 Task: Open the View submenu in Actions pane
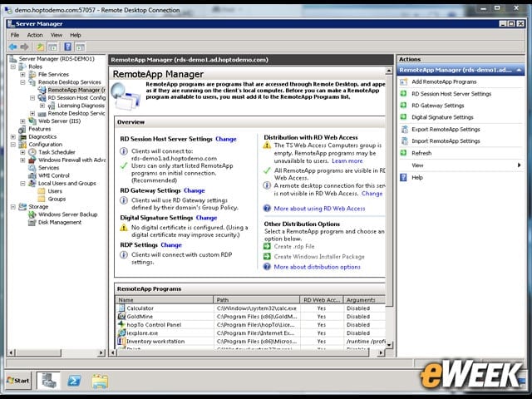coord(461,165)
